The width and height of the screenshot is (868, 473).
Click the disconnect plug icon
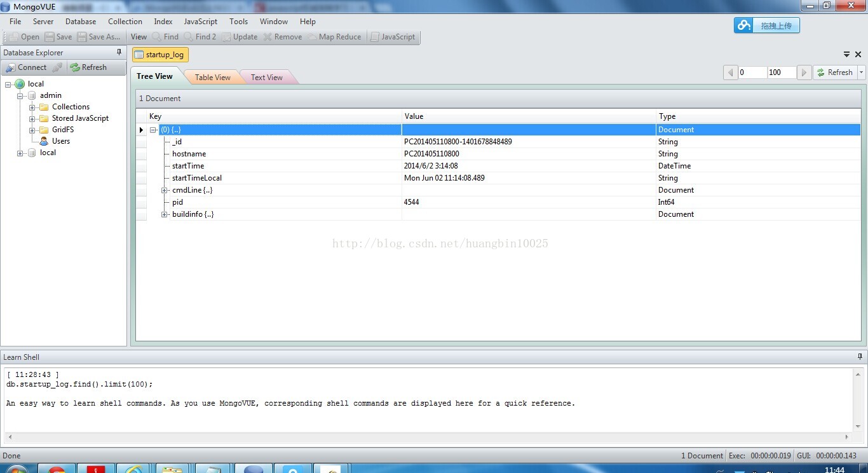[x=57, y=67]
